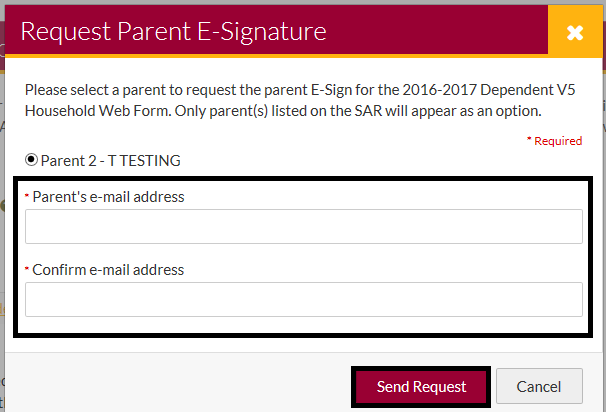Focus the Confirm e-mail address field

(x=303, y=299)
